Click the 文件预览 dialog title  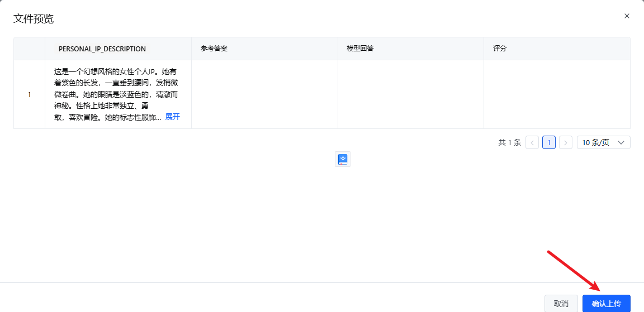(34, 19)
